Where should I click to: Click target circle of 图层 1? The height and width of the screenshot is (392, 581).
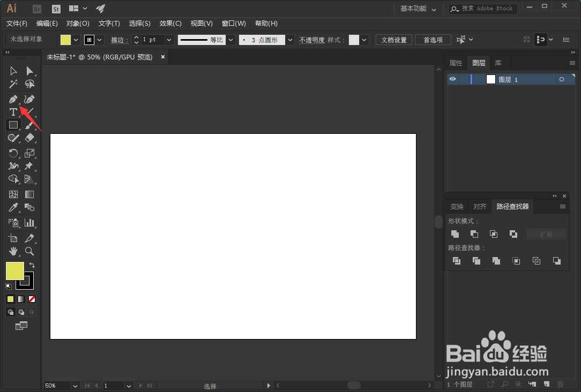pyautogui.click(x=562, y=79)
